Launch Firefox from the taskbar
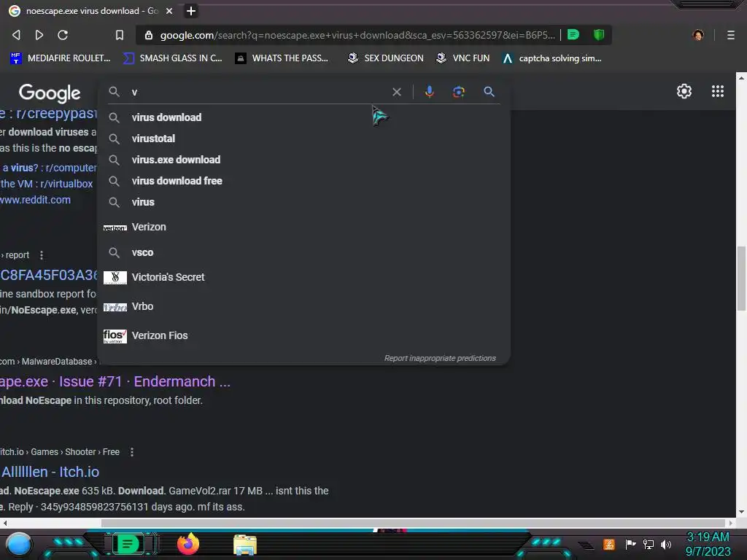 click(x=187, y=544)
